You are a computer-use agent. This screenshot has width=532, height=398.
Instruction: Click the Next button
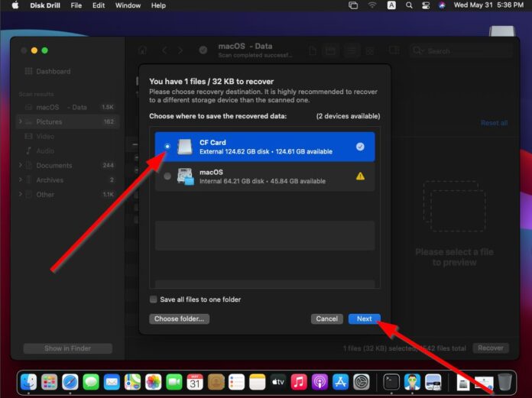pyautogui.click(x=364, y=319)
